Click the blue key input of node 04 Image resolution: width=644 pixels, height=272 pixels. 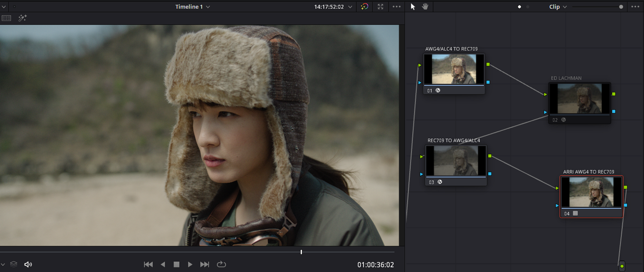pyautogui.click(x=557, y=206)
